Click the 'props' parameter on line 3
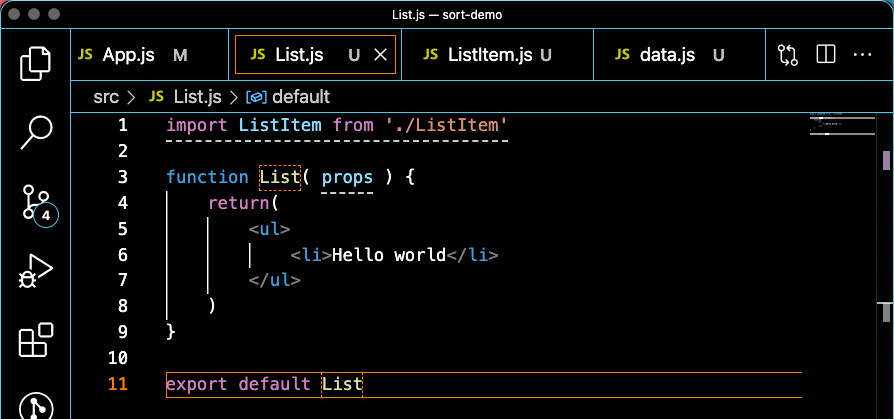 pyautogui.click(x=347, y=177)
